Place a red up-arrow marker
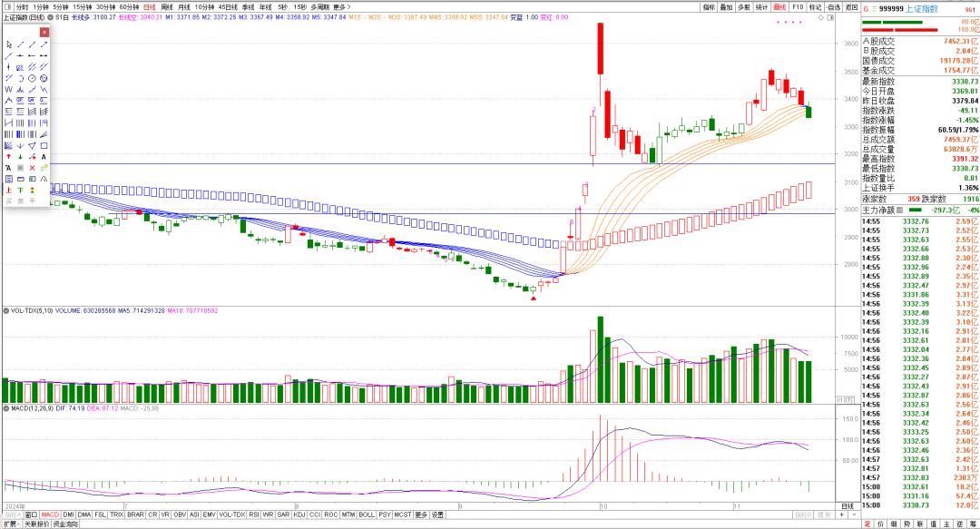Viewport: 980px width, 529px height. [x=9, y=156]
